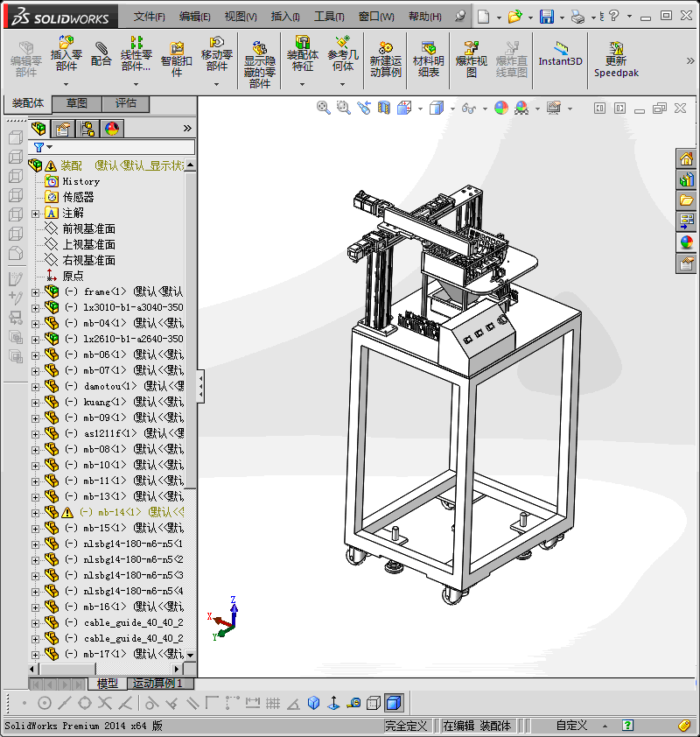Select Move Component (移动零部件) tool

(x=217, y=53)
